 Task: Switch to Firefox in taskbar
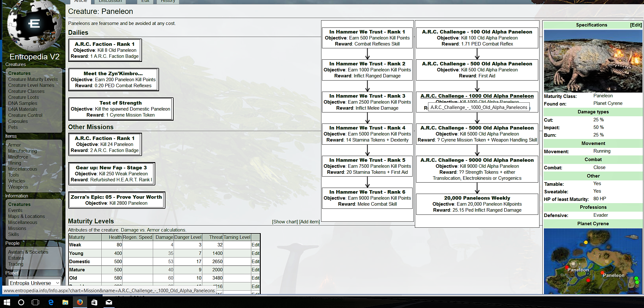pyautogui.click(x=80, y=302)
